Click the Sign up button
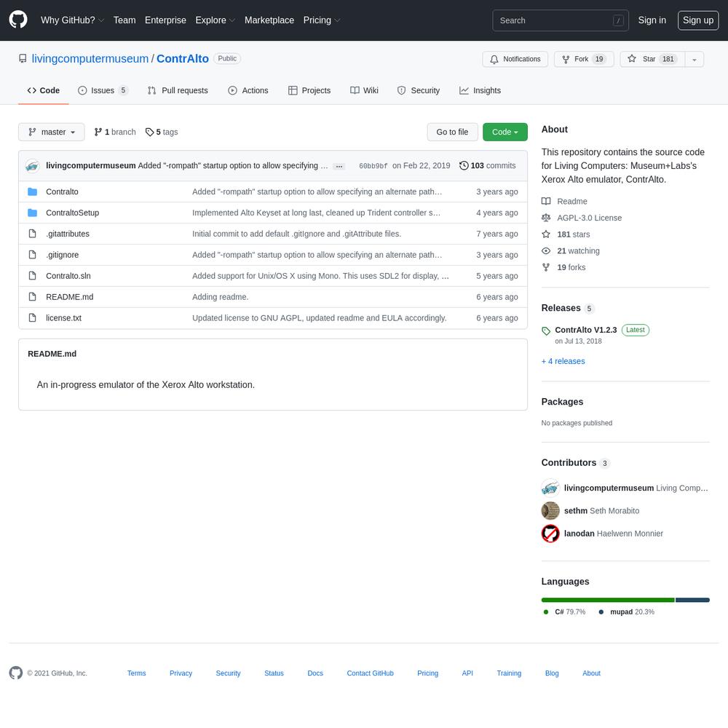The height and width of the screenshot is (728, 728). click(698, 20)
